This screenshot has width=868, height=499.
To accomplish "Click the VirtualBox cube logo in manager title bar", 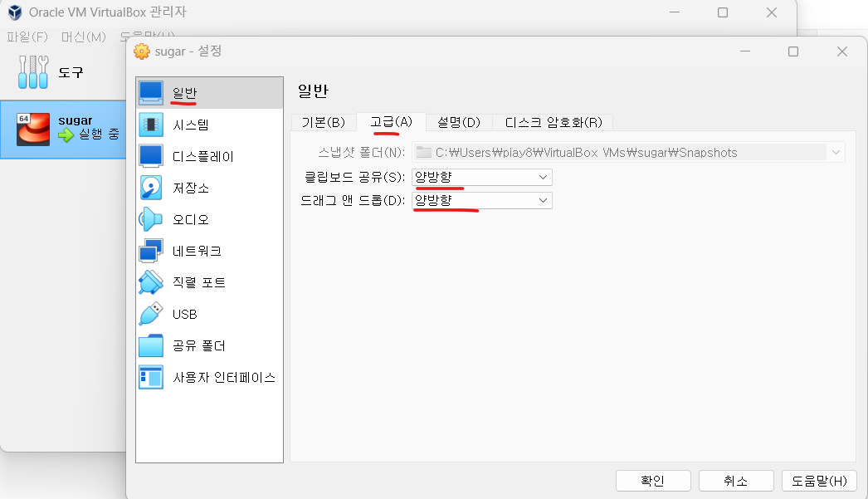I will tap(15, 12).
